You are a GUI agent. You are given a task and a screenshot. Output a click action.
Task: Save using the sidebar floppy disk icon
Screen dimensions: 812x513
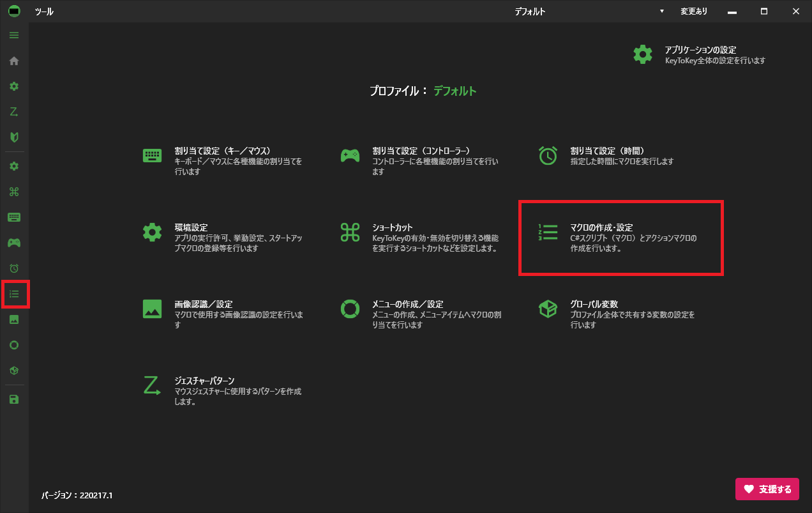14,399
